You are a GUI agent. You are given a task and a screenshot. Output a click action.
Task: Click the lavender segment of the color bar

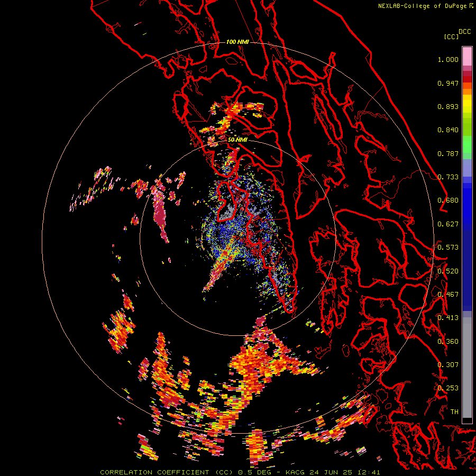click(467, 168)
